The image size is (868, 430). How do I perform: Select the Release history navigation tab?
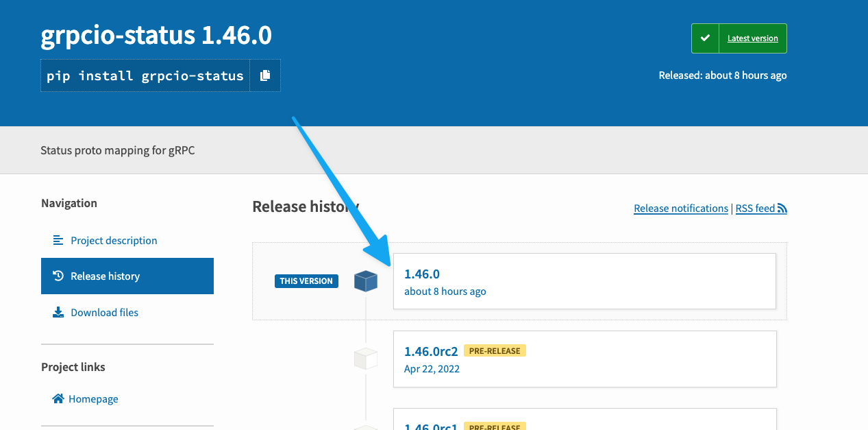pyautogui.click(x=127, y=276)
